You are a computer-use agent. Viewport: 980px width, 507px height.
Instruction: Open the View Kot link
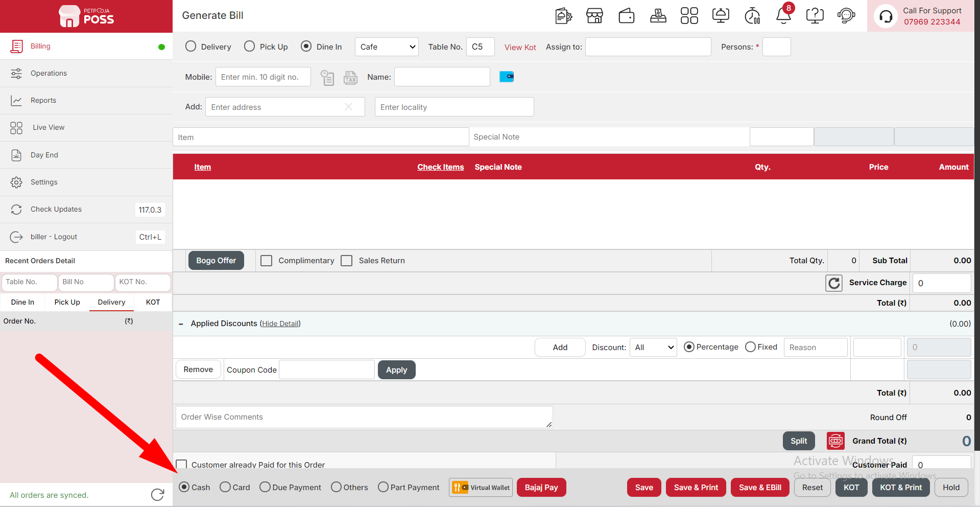[520, 47]
